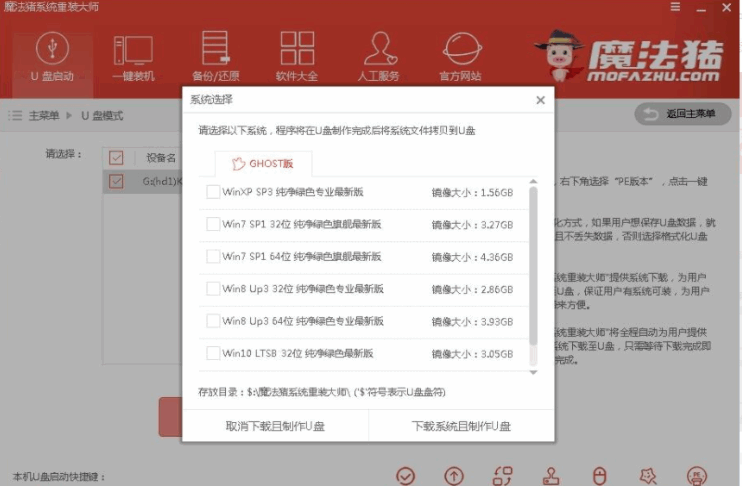Click the swap squares convert icon at bottom

click(503, 476)
